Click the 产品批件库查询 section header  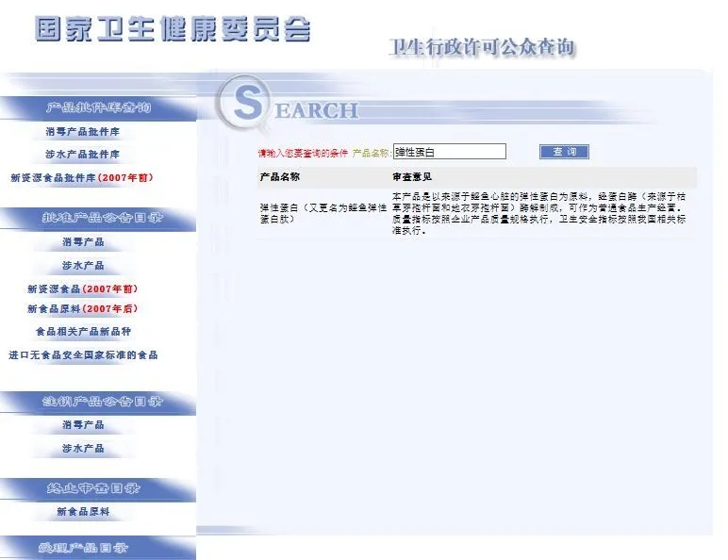click(98, 107)
